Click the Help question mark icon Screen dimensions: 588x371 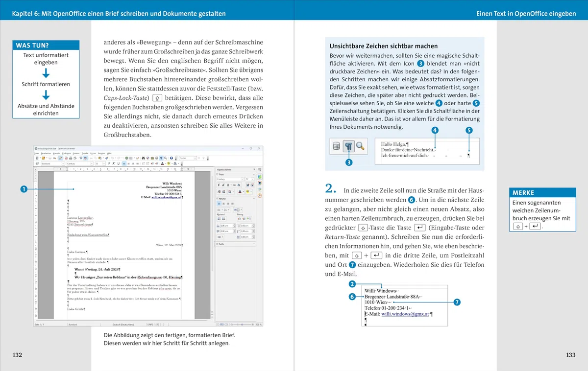pyautogui.click(x=171, y=158)
